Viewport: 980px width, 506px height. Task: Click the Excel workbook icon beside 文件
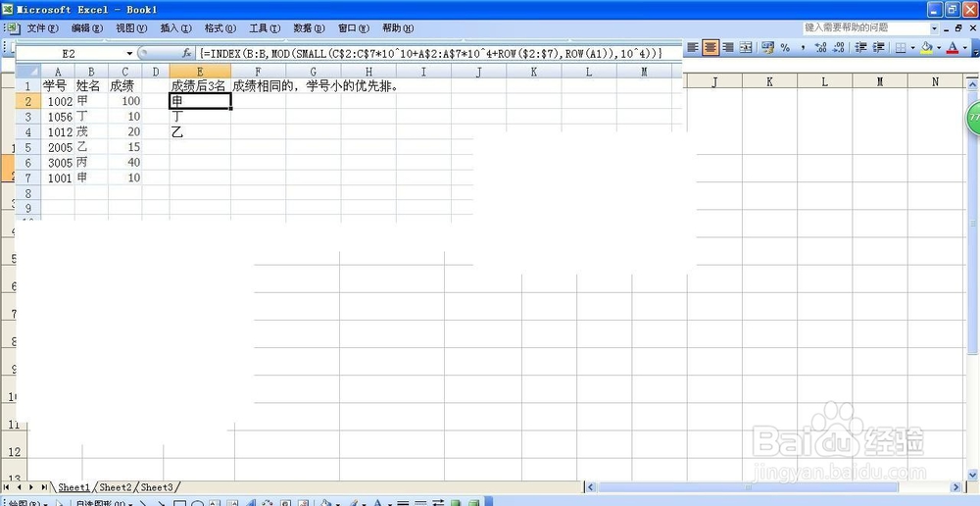pos(14,27)
